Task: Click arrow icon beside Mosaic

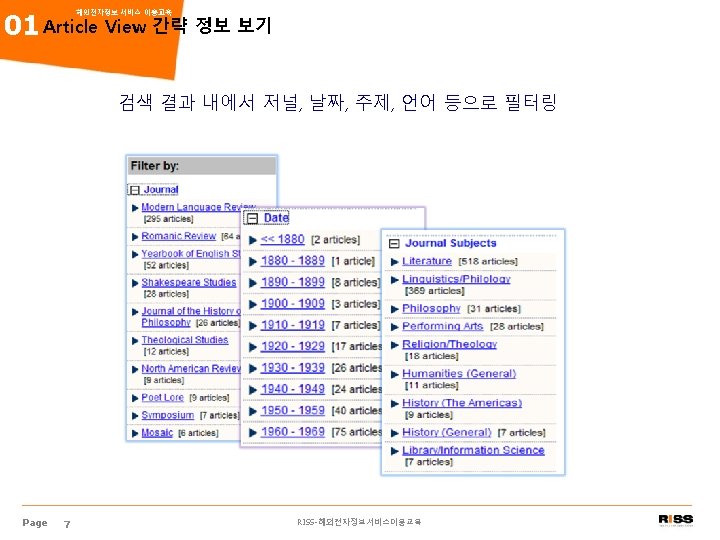Action: (x=135, y=433)
